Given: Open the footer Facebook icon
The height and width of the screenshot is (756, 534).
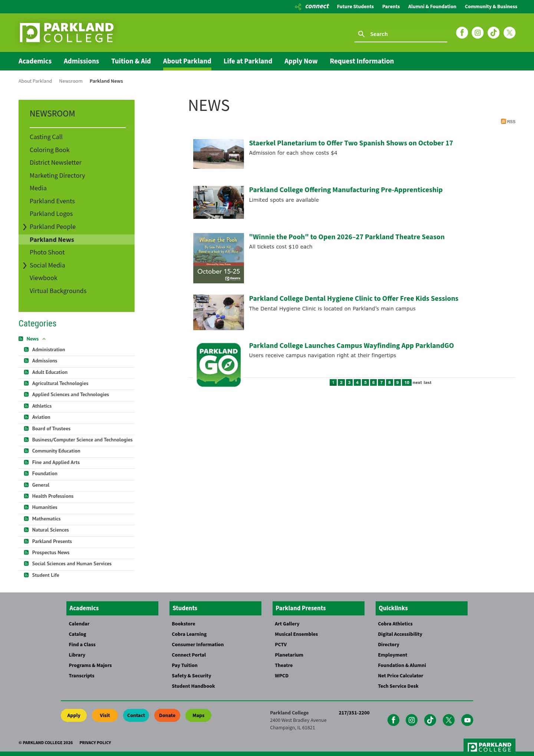Looking at the screenshot, I should point(393,720).
